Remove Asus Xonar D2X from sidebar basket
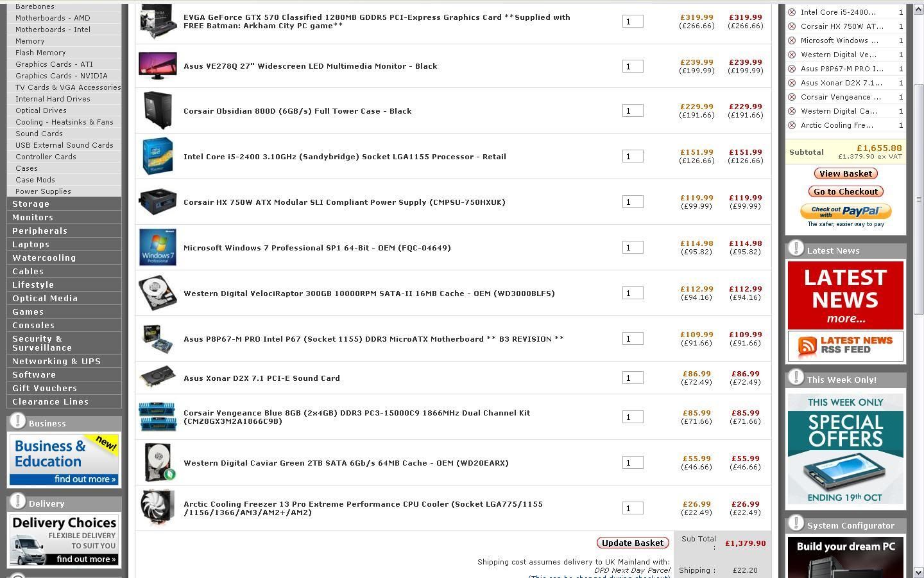 click(x=792, y=83)
